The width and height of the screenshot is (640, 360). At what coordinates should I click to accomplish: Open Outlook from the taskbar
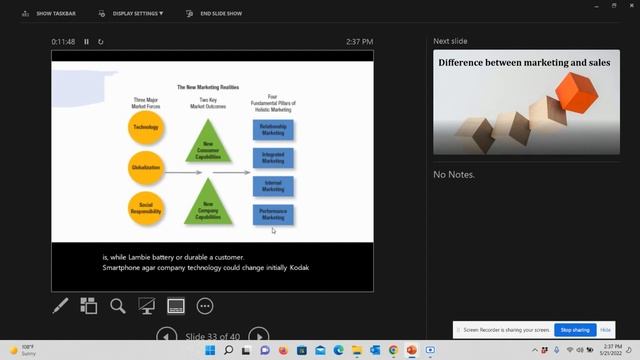click(375, 350)
